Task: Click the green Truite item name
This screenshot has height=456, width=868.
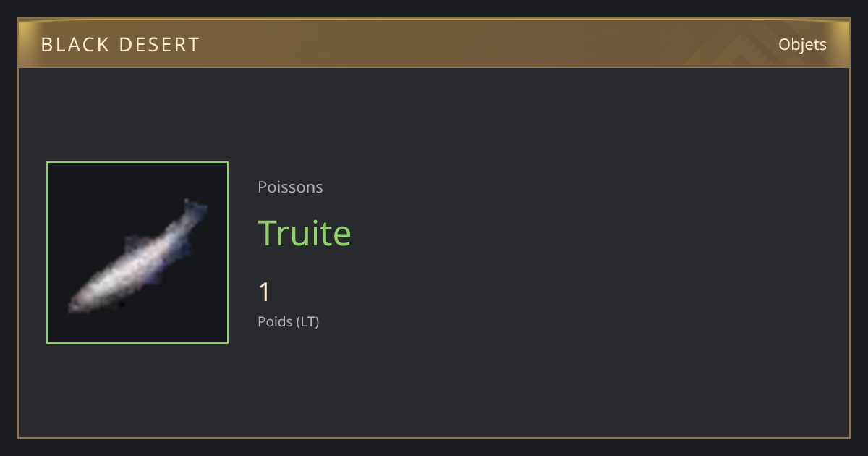Action: pyautogui.click(x=305, y=233)
